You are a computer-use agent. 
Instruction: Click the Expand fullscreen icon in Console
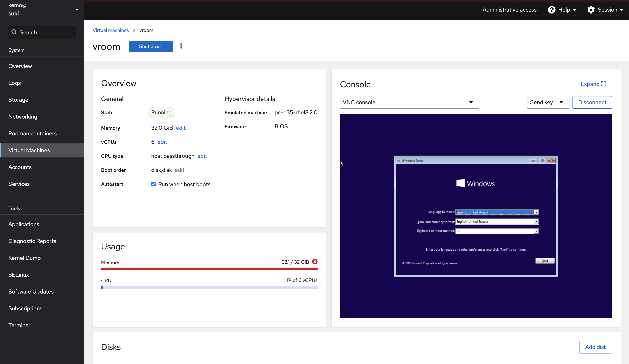coord(604,84)
